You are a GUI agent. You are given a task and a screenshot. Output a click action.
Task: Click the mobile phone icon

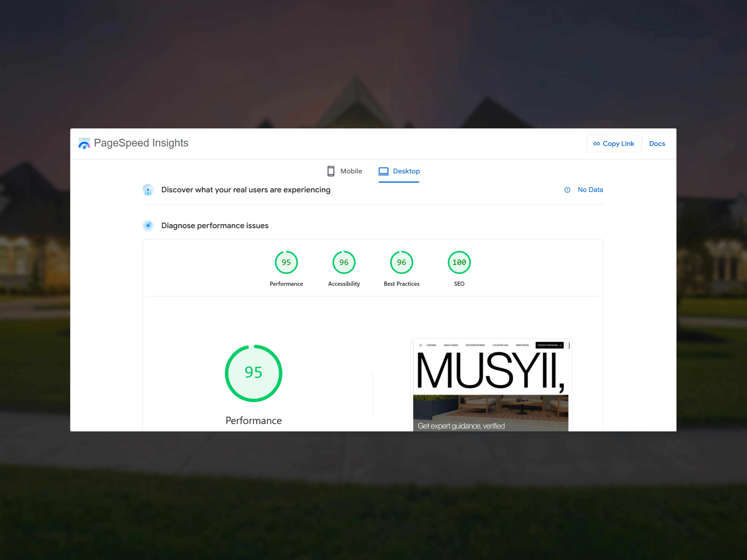point(331,171)
